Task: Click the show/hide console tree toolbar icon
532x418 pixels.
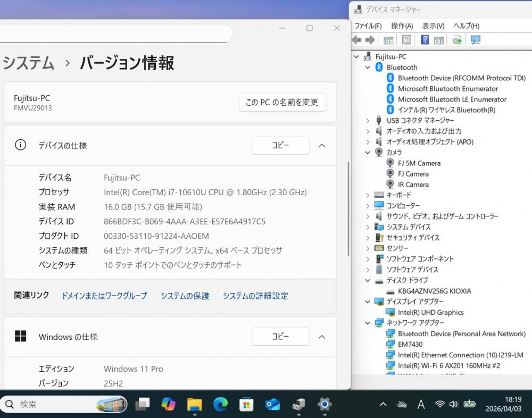Action: [x=388, y=40]
